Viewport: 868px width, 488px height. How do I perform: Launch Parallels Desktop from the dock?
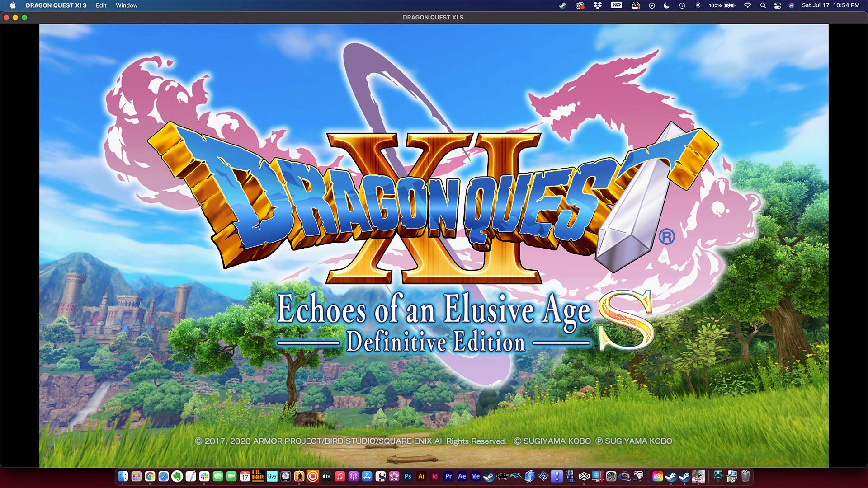(597, 476)
